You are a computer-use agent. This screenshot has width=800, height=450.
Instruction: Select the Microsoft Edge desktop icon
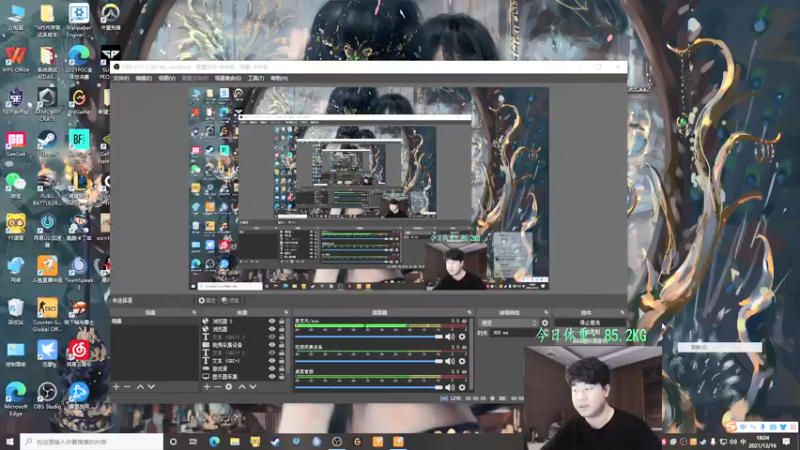pos(16,399)
